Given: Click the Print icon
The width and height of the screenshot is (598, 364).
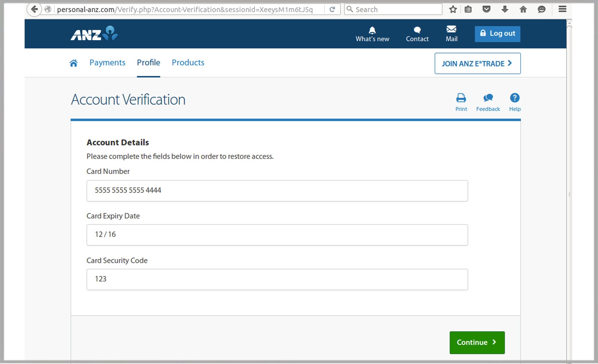Looking at the screenshot, I should click(461, 98).
